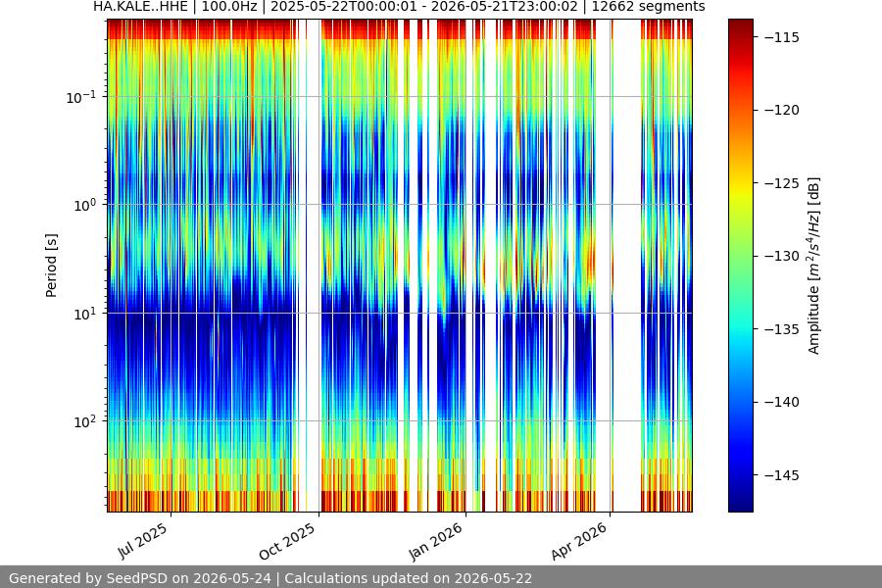The image size is (882, 588).
Task: Click the −135 colorbar tick label
Action: (x=782, y=328)
